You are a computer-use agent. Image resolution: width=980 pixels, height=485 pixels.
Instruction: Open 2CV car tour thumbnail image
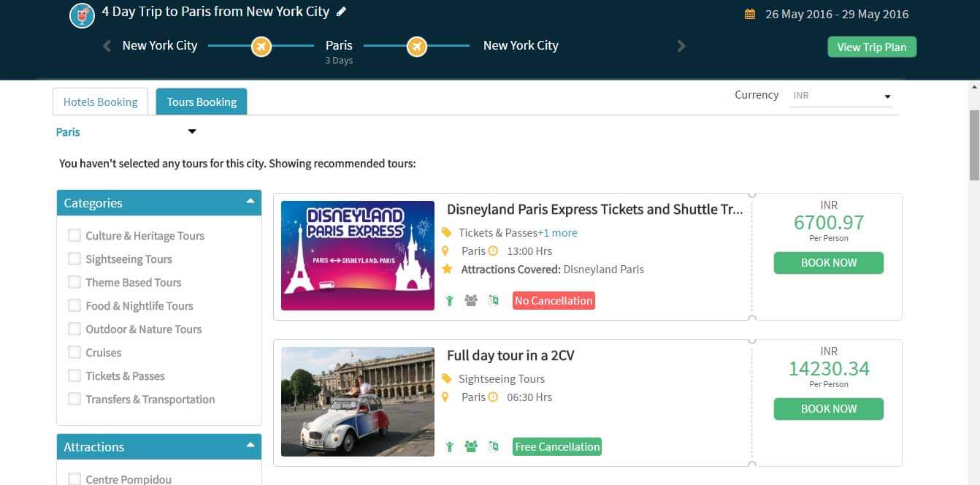coord(358,402)
